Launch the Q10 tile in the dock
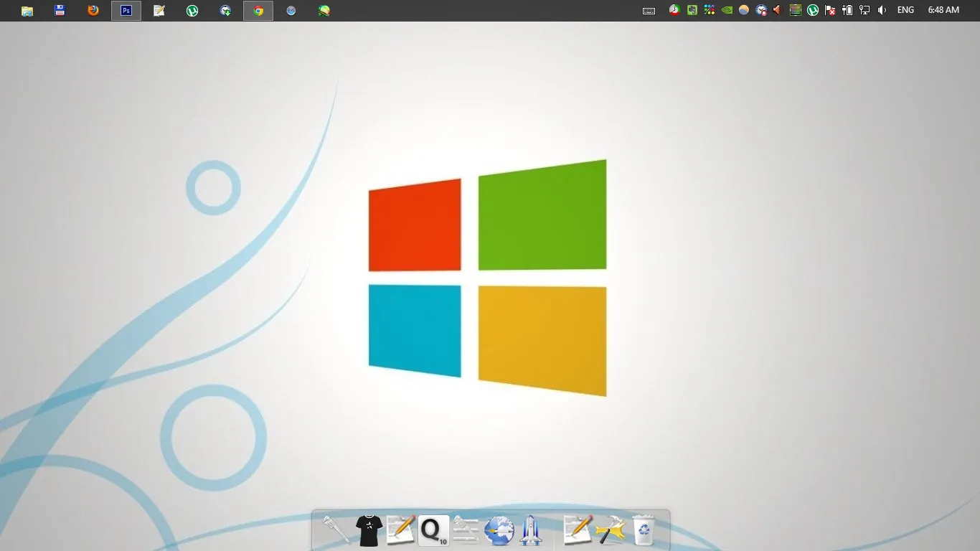980x551 pixels. tap(433, 530)
